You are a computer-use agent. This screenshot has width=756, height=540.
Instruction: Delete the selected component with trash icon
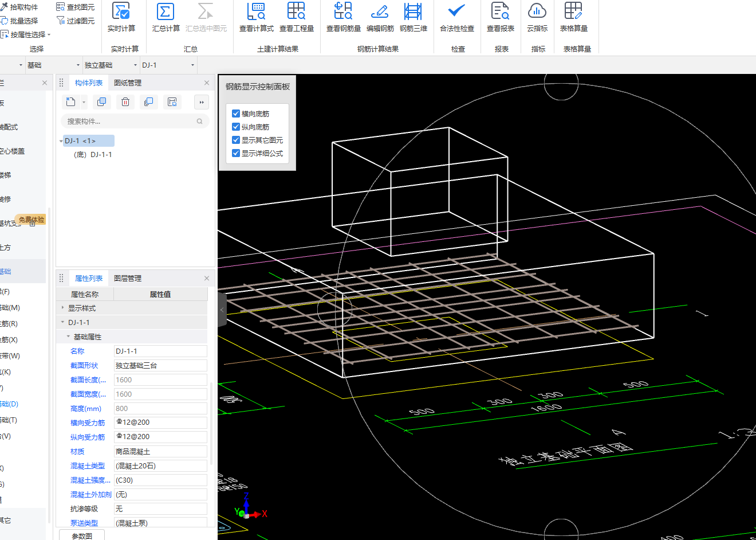point(125,102)
